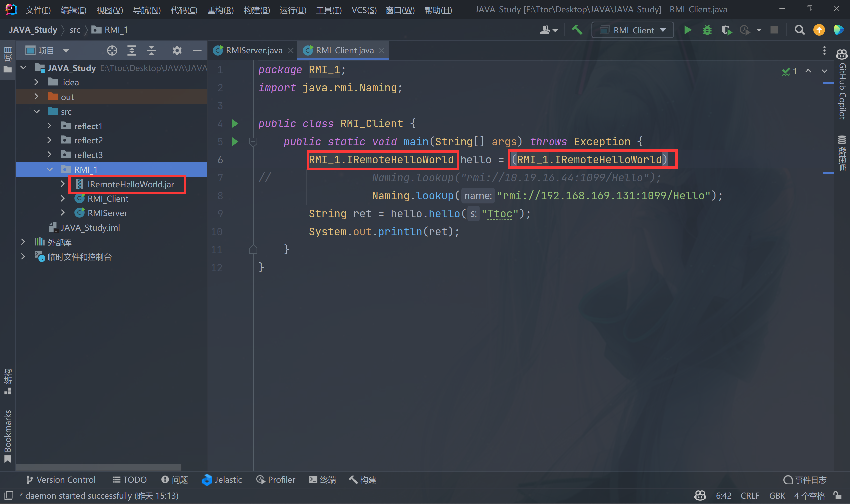Click the Debug button in toolbar
This screenshot has height=504, width=850.
coord(707,30)
